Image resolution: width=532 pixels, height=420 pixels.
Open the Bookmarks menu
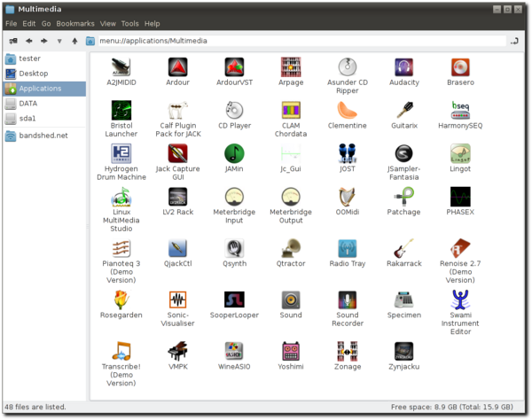(75, 24)
